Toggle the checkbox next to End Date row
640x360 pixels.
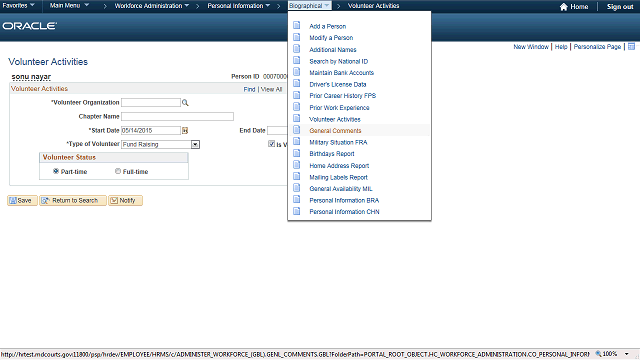point(271,144)
